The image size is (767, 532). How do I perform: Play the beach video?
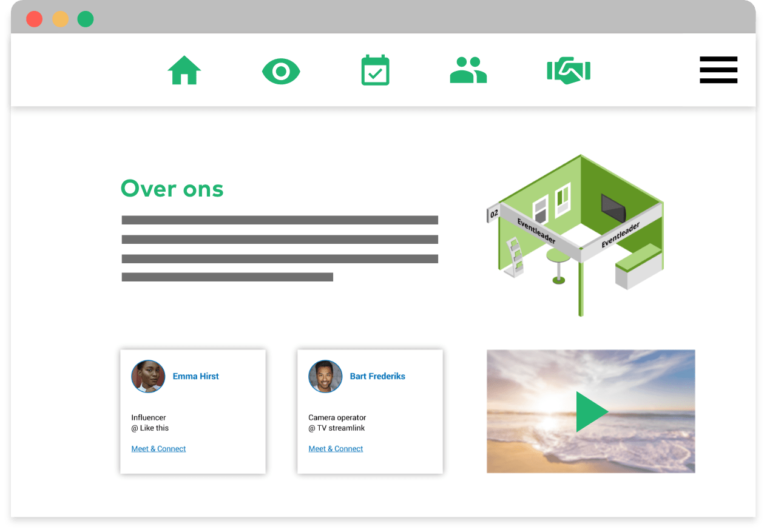click(x=591, y=411)
